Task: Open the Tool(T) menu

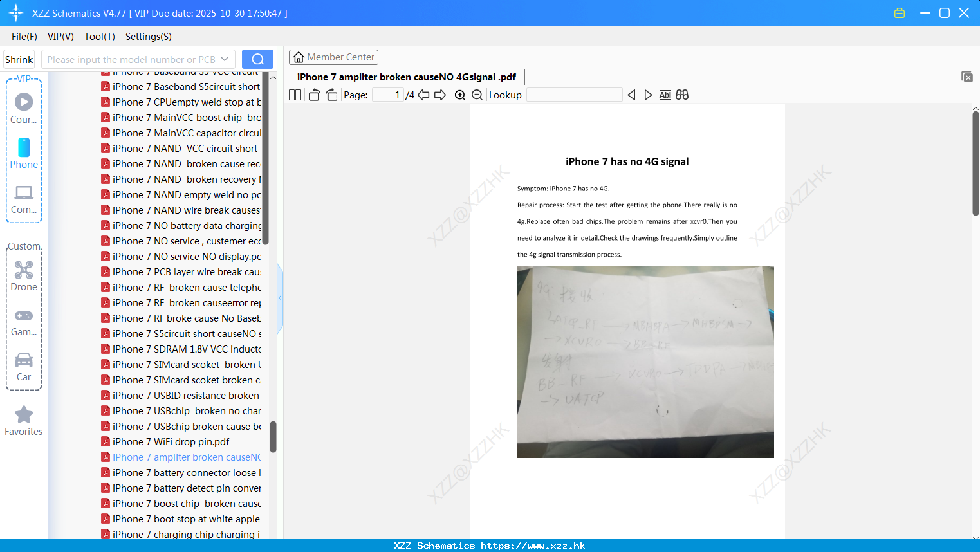Action: (100, 37)
